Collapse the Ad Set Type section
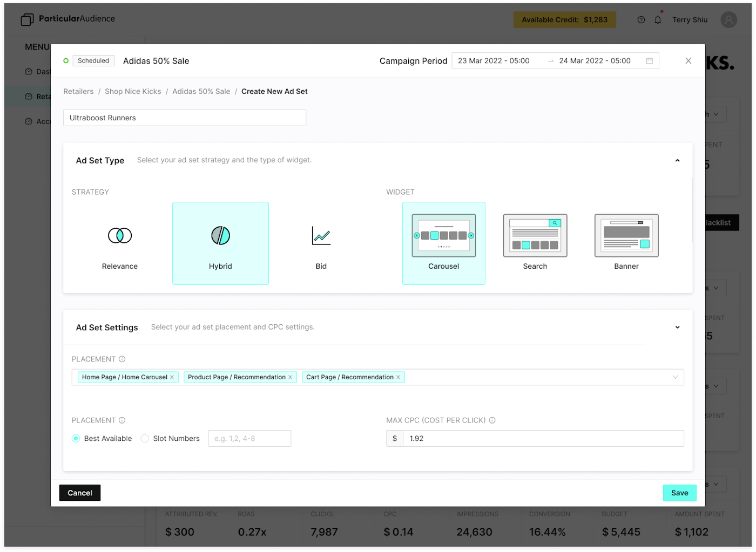Viewport: 756px width, 552px height. (677, 160)
